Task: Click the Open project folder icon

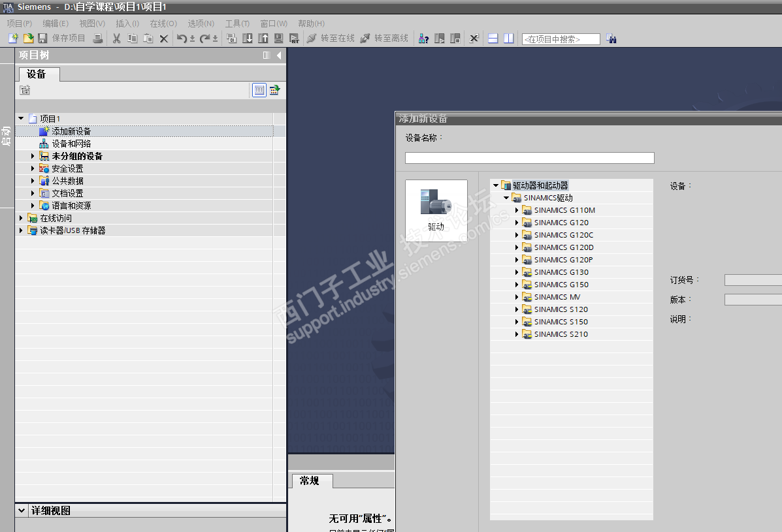Action: tap(29, 39)
